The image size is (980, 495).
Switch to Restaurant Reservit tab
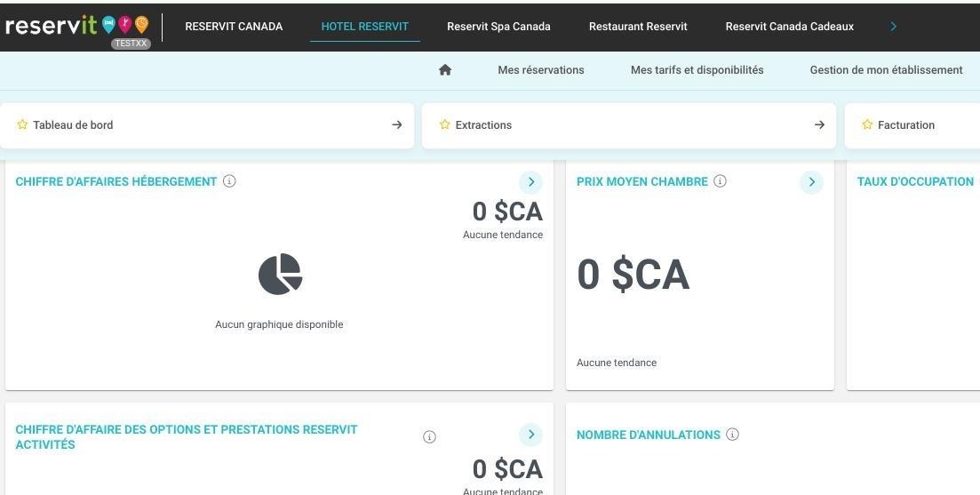[x=638, y=27]
